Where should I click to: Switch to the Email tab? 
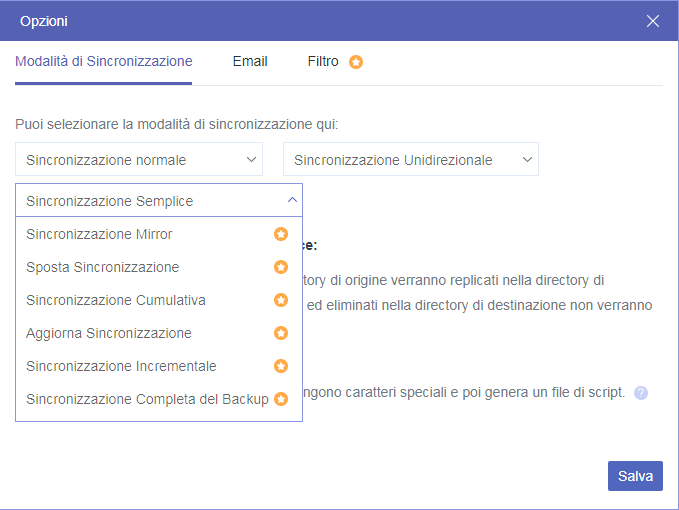(250, 61)
